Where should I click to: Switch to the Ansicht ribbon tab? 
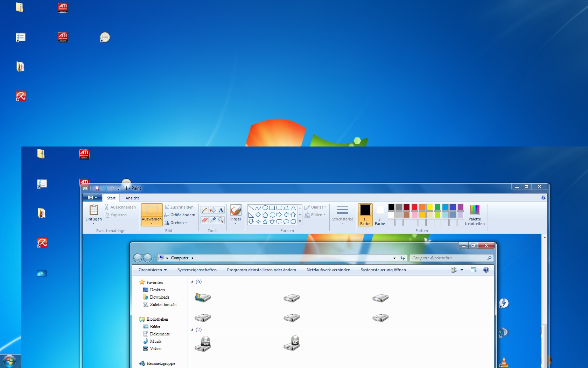132,198
